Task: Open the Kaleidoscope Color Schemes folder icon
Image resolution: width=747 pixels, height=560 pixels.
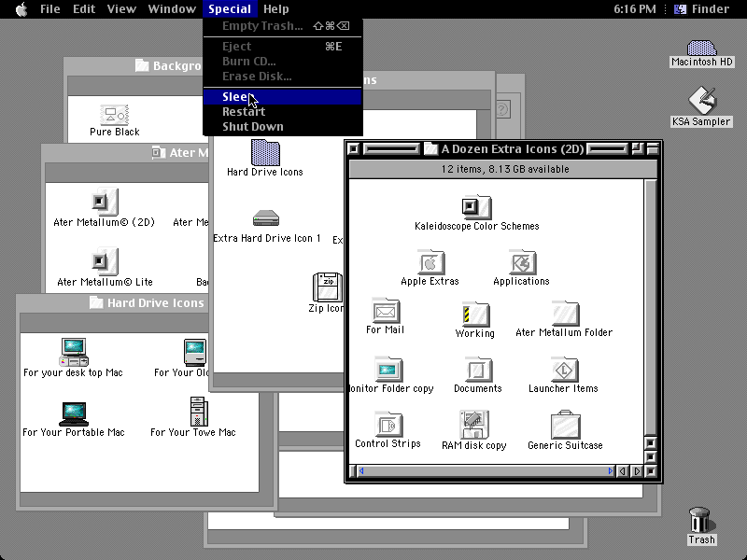Action: point(476,207)
